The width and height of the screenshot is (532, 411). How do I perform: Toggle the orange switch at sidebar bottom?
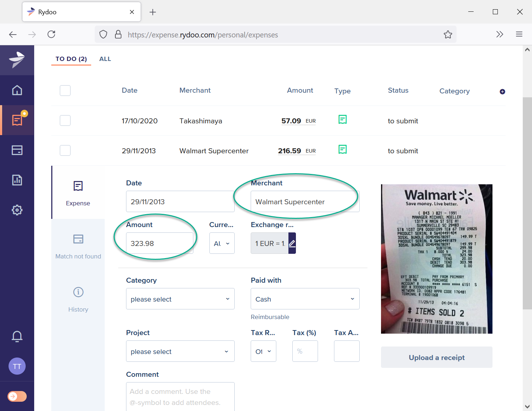[x=17, y=396]
